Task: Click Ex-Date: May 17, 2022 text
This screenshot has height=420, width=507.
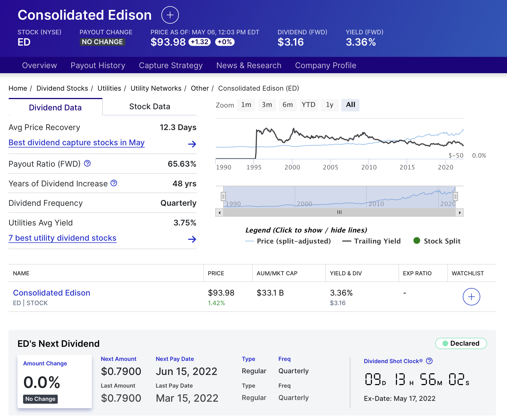Action: point(400,399)
